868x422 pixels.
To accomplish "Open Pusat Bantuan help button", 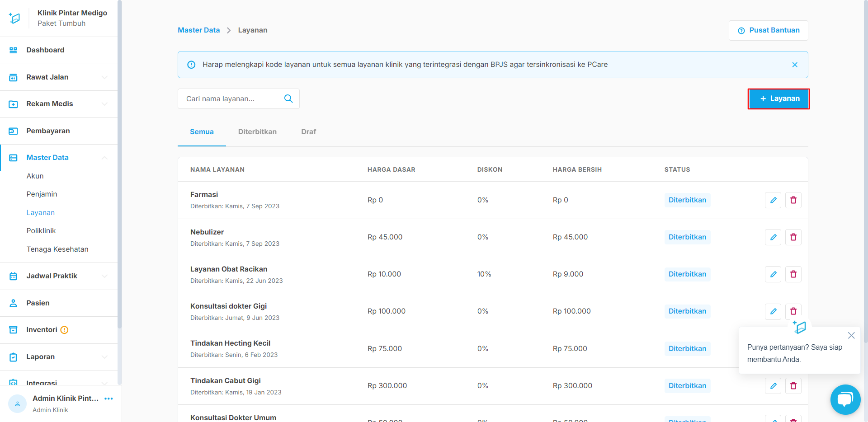I will (768, 30).
